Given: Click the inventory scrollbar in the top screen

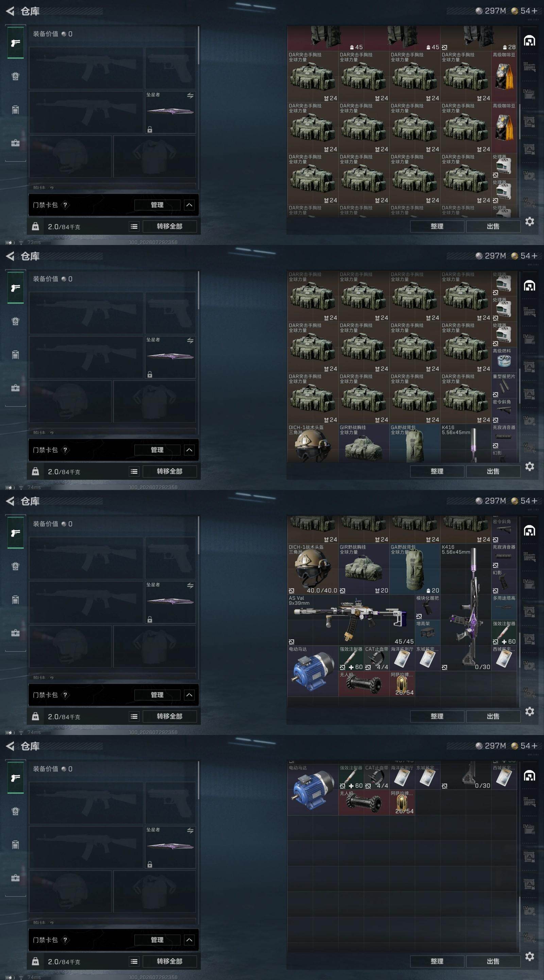Looking at the screenshot, I should coord(519,121).
